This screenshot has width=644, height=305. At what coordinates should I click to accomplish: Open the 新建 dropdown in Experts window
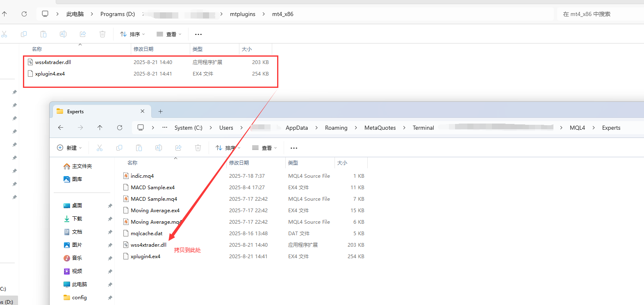70,148
